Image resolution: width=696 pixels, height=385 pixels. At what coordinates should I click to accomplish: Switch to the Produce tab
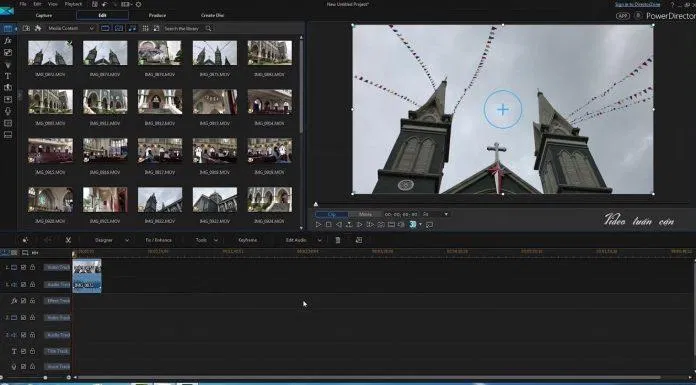tap(157, 15)
